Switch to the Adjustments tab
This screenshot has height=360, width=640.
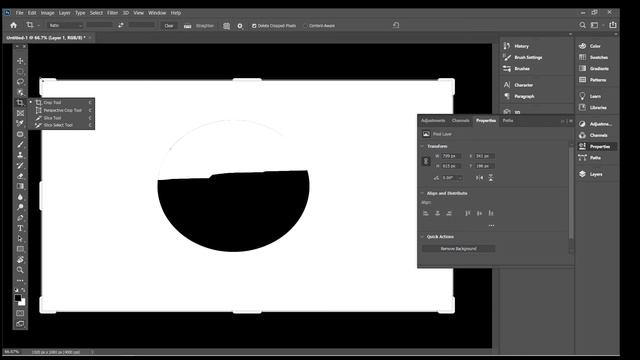(433, 121)
